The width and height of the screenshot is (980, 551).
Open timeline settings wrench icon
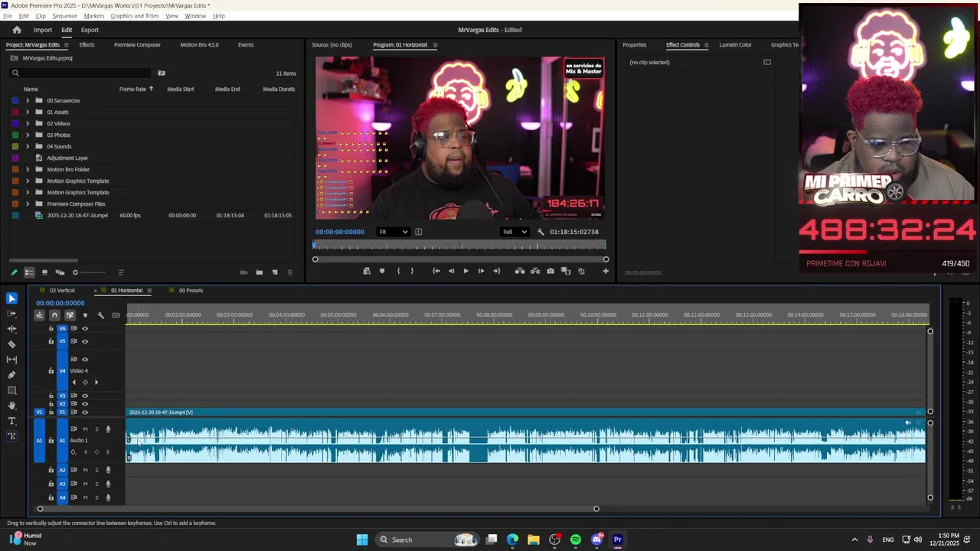(x=100, y=315)
